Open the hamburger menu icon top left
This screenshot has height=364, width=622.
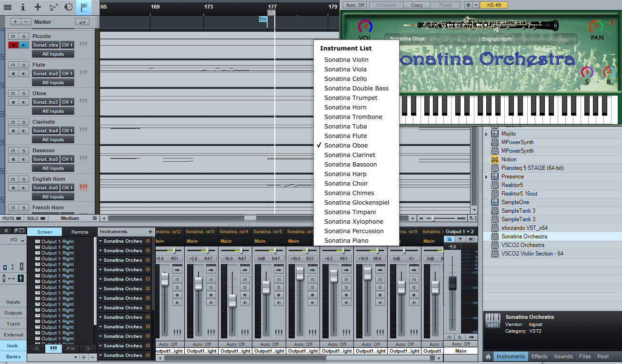(x=8, y=7)
